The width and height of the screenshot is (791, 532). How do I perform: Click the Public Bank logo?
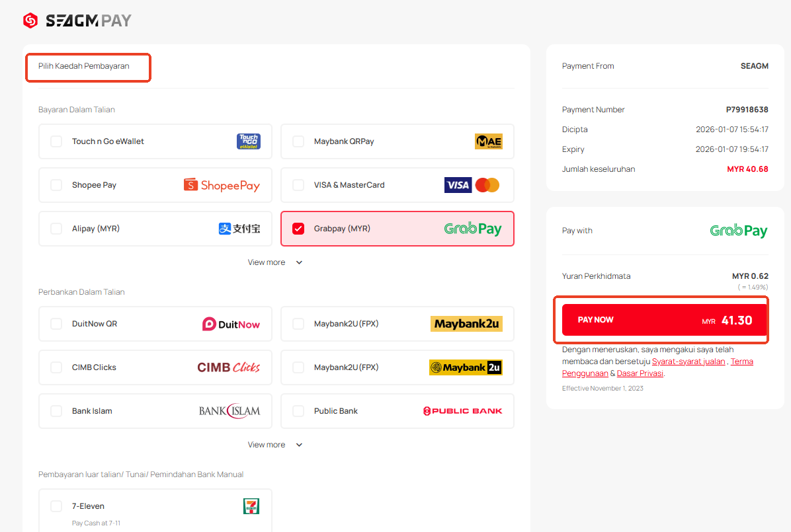click(462, 411)
